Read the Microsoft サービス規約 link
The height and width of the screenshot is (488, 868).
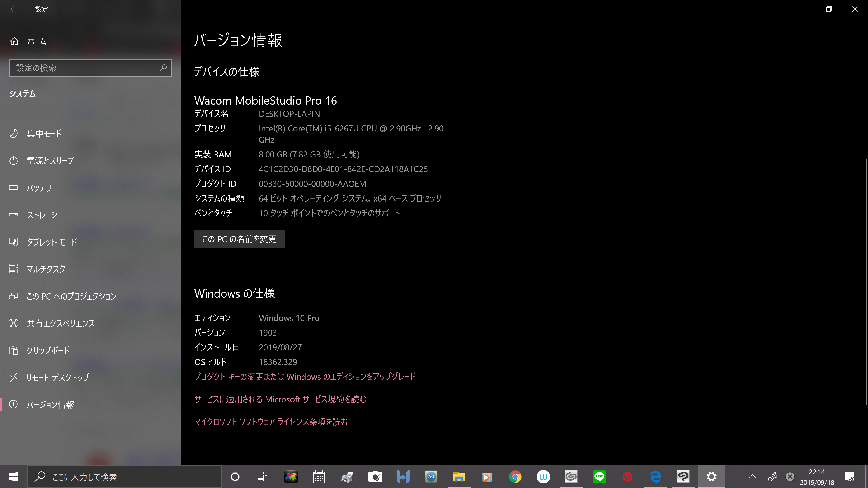pos(280,399)
